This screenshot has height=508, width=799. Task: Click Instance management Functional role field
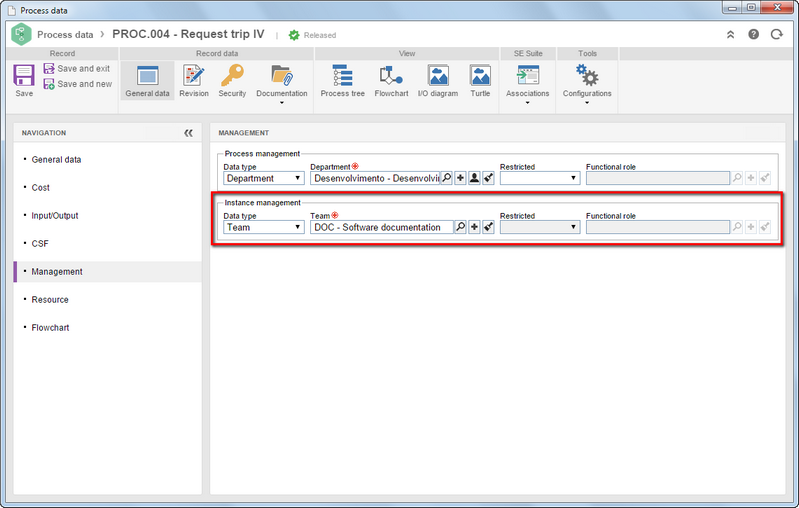[657, 227]
